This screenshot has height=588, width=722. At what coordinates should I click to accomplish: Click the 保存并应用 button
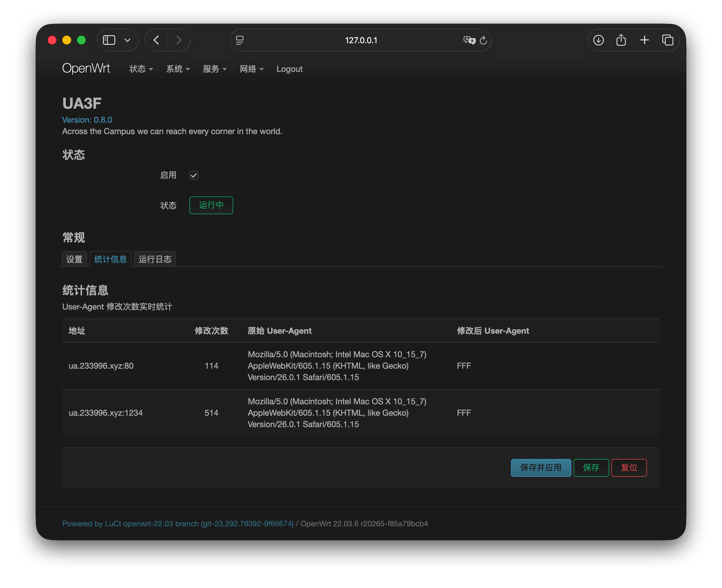pos(541,468)
